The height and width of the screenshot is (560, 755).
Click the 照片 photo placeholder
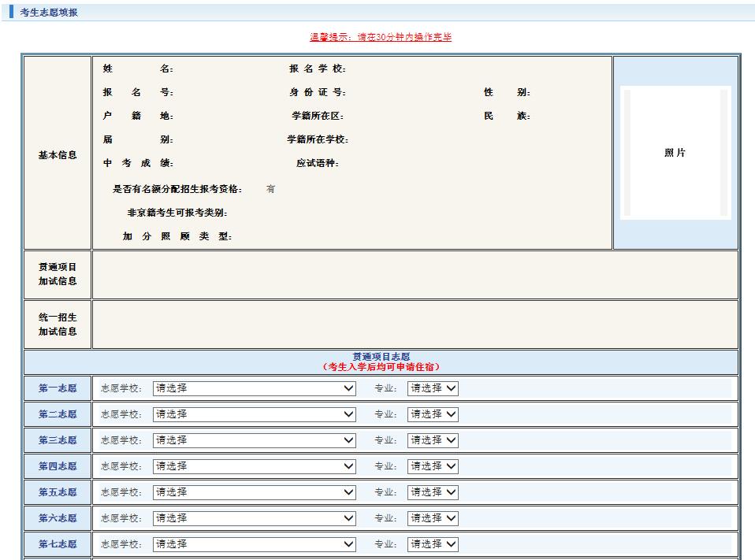pyautogui.click(x=675, y=153)
